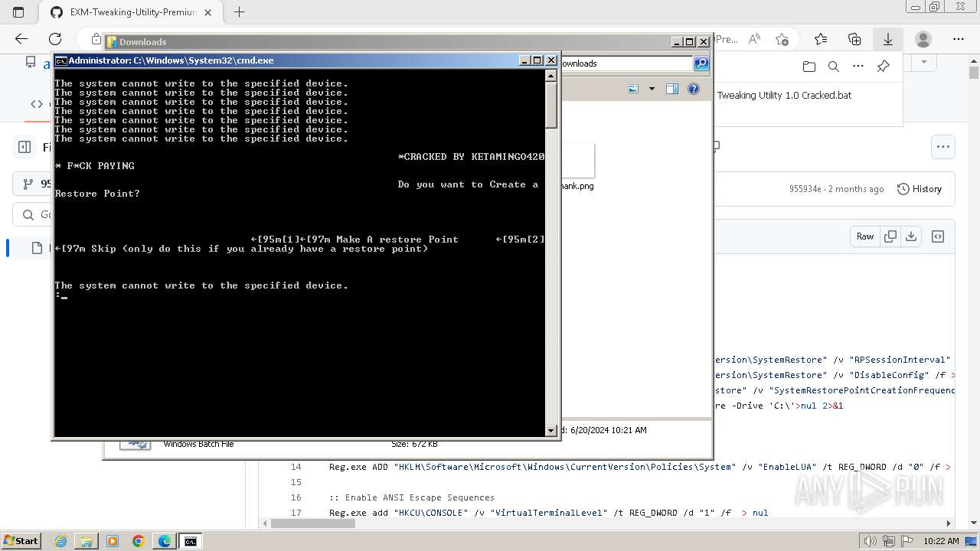Screen dimensions: 980x551
Task: Go back with Edge back arrow
Action: 21,39
